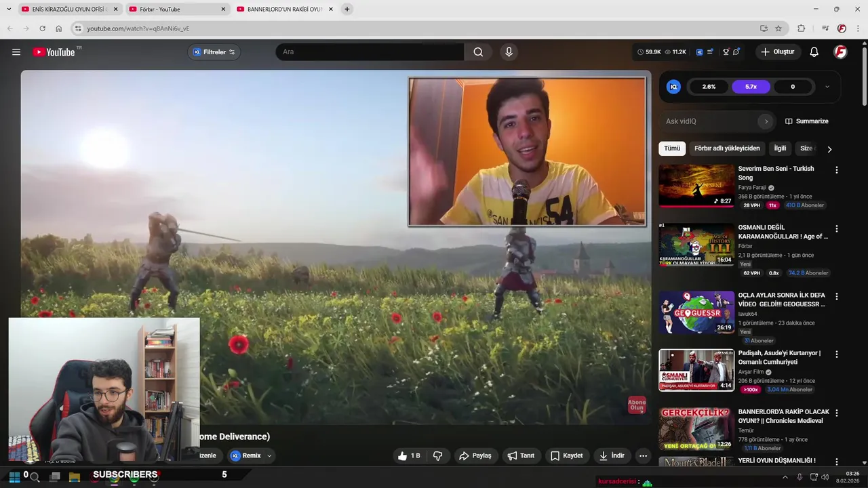Open the Remix dropdown arrow

(269, 456)
